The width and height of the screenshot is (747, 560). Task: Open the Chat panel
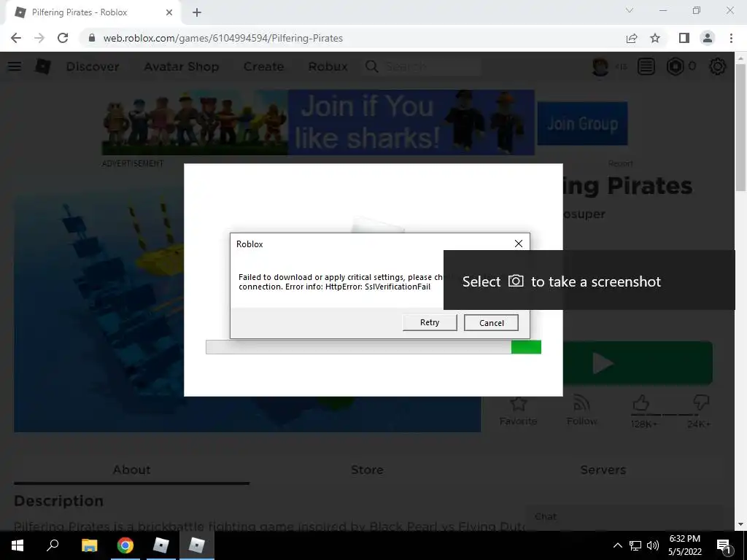pyautogui.click(x=624, y=517)
